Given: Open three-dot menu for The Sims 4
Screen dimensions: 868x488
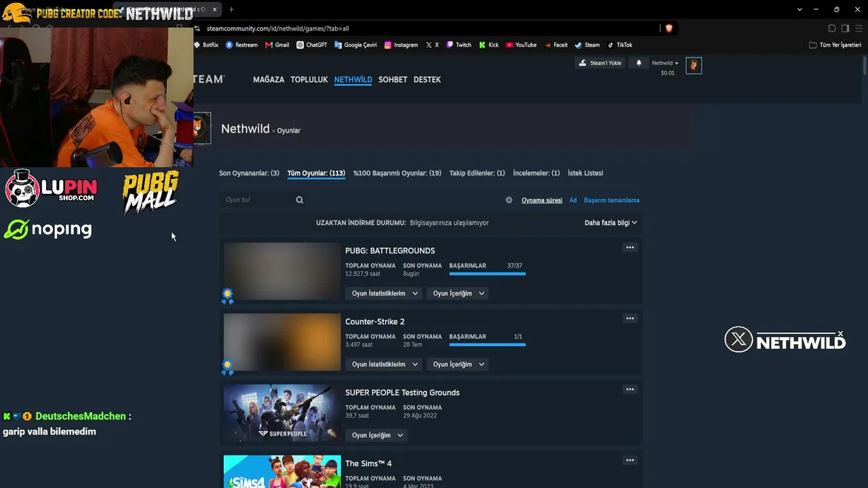Looking at the screenshot, I should click(630, 460).
